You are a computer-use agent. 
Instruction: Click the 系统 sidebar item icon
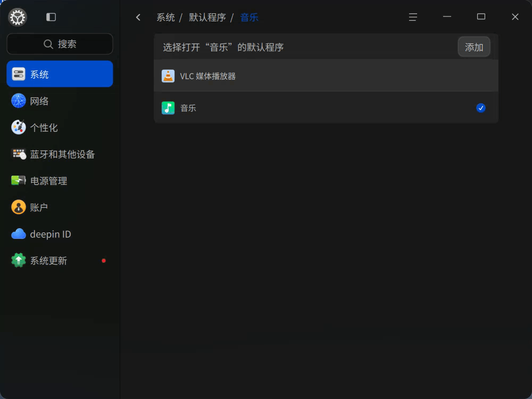pos(18,74)
